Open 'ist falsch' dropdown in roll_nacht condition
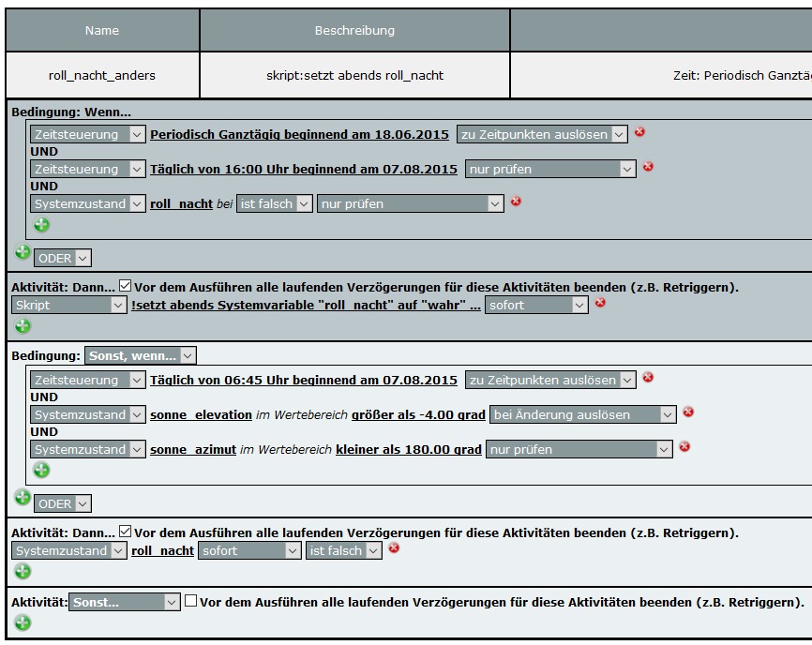The height and width of the screenshot is (645, 812). coord(275,204)
